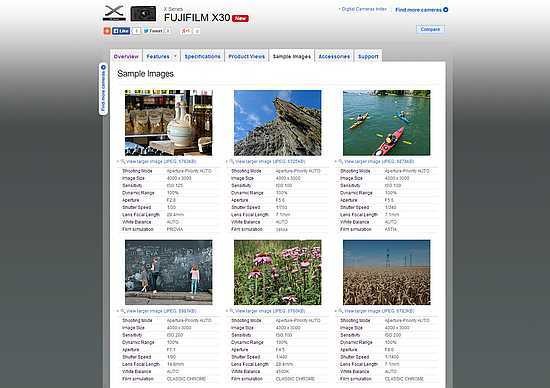
Task: Click Shooting Mode label under pottery jug photo
Action: [x=137, y=171]
